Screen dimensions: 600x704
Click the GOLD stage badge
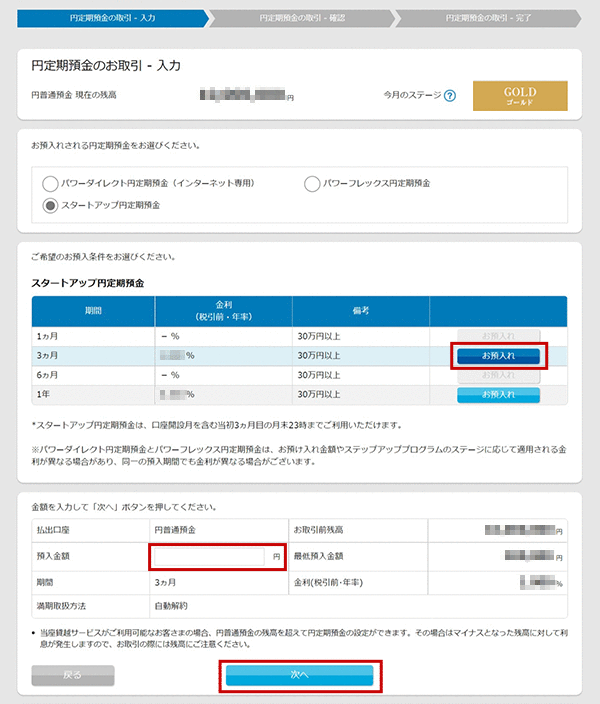(519, 96)
